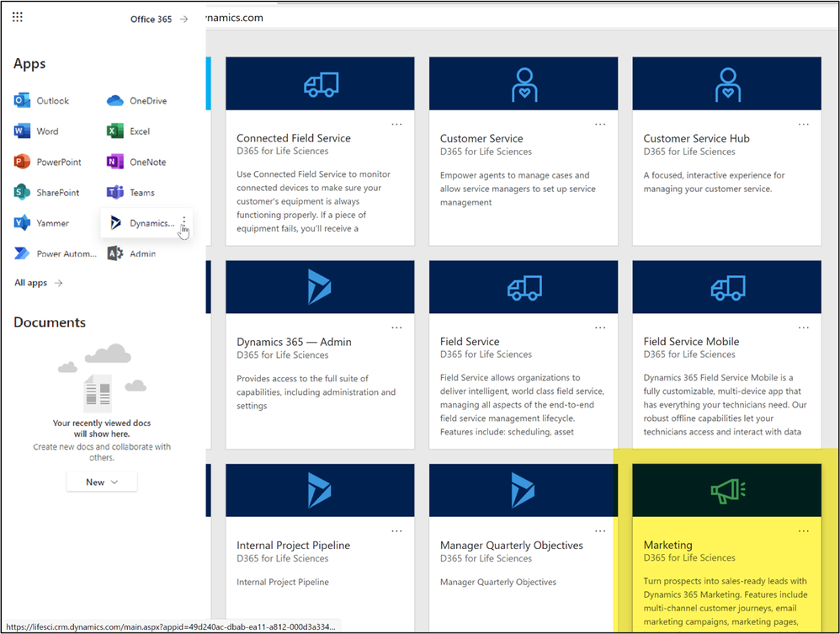Expand the New document dropdown button
The height and width of the screenshot is (634, 840).
pyautogui.click(x=102, y=482)
